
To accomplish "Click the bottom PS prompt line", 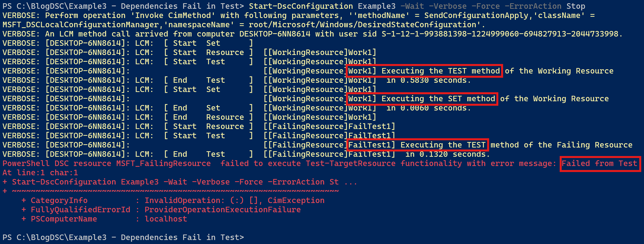I will tap(123, 237).
